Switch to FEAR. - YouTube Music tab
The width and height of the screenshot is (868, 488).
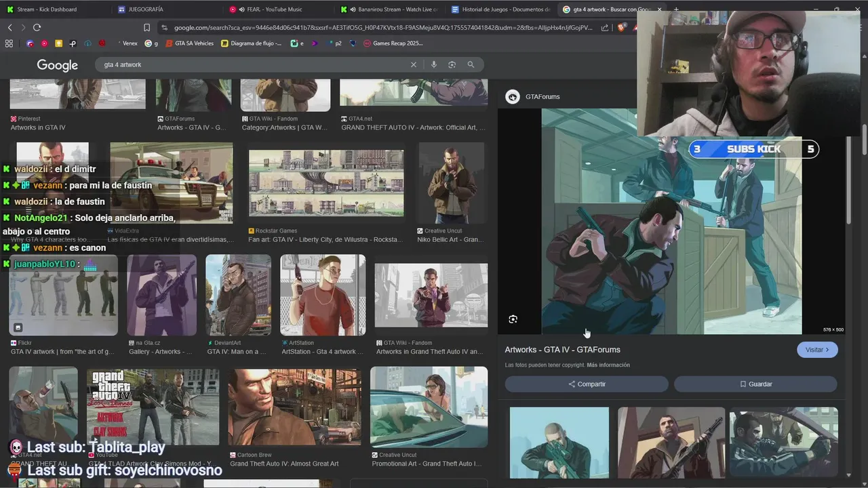click(278, 9)
